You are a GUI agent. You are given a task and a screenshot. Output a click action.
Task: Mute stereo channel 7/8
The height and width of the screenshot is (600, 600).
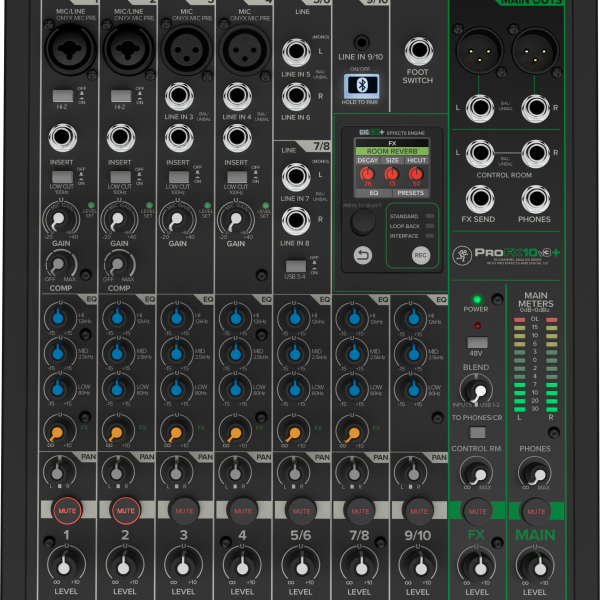360,511
